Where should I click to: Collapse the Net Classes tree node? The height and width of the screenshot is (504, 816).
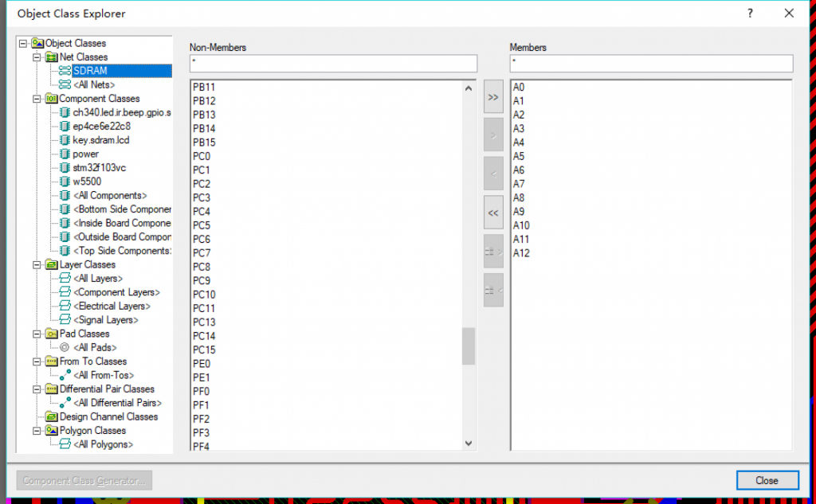[x=36, y=57]
